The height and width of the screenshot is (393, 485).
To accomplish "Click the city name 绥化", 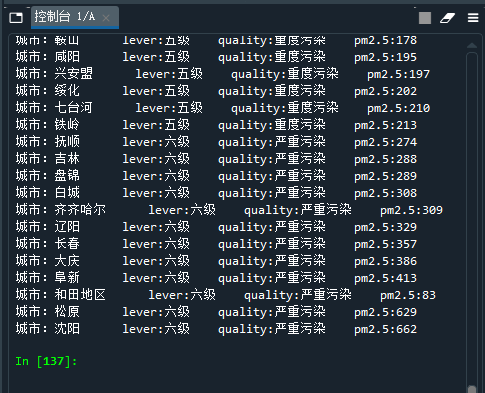I will pyautogui.click(x=67, y=91).
